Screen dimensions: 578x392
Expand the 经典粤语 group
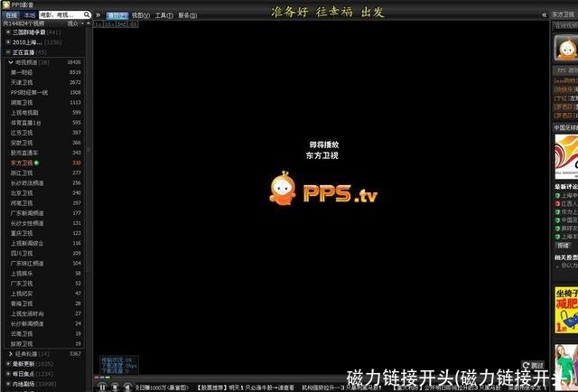coord(11,353)
